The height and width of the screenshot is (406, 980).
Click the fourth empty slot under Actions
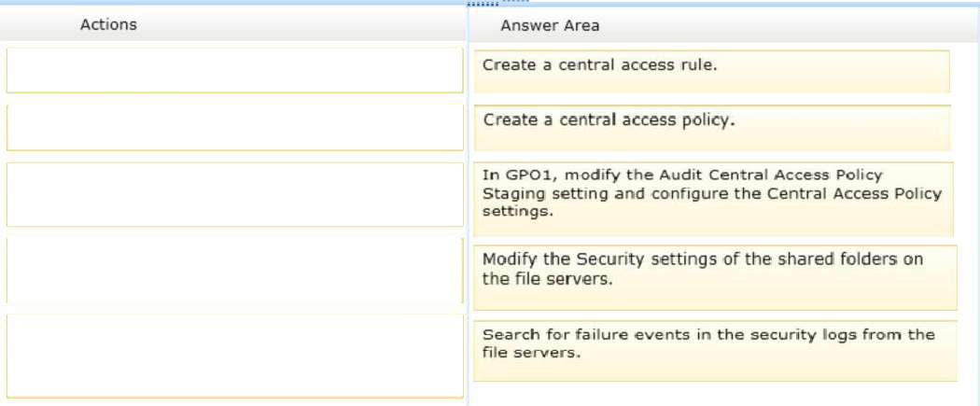(234, 270)
